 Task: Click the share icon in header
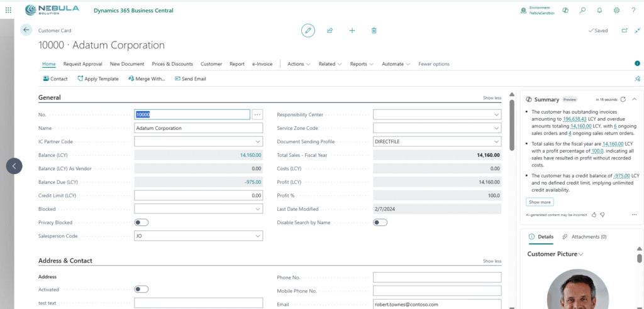click(330, 30)
